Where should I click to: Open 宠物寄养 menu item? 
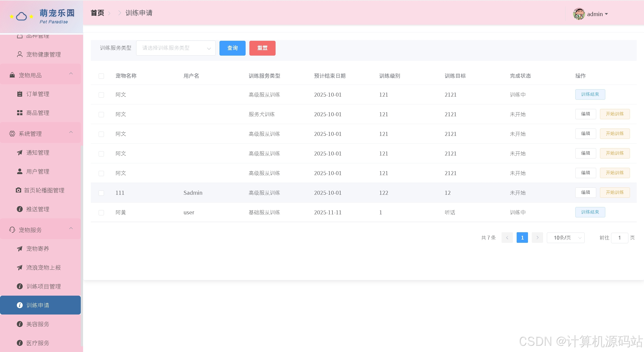click(x=40, y=249)
